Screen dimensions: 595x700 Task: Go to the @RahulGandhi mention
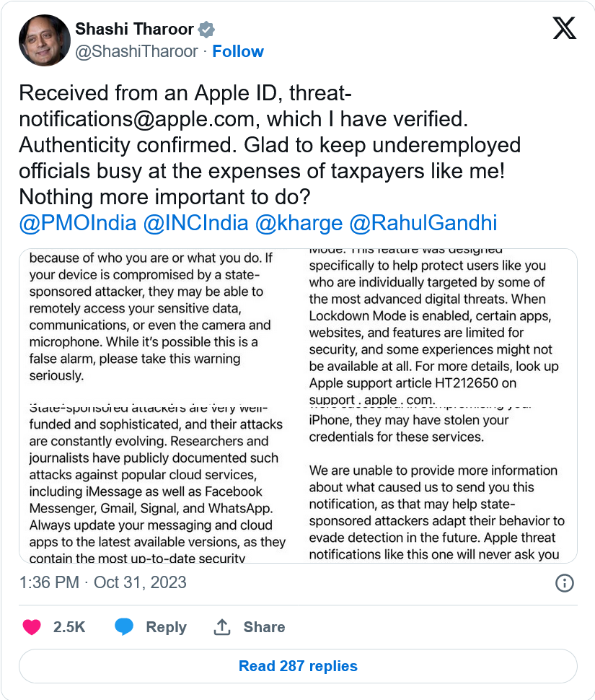click(423, 223)
